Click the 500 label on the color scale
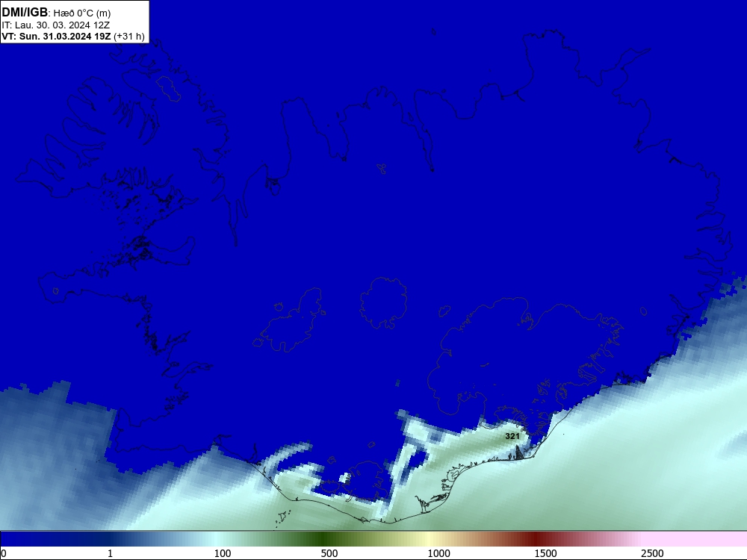 click(x=329, y=553)
